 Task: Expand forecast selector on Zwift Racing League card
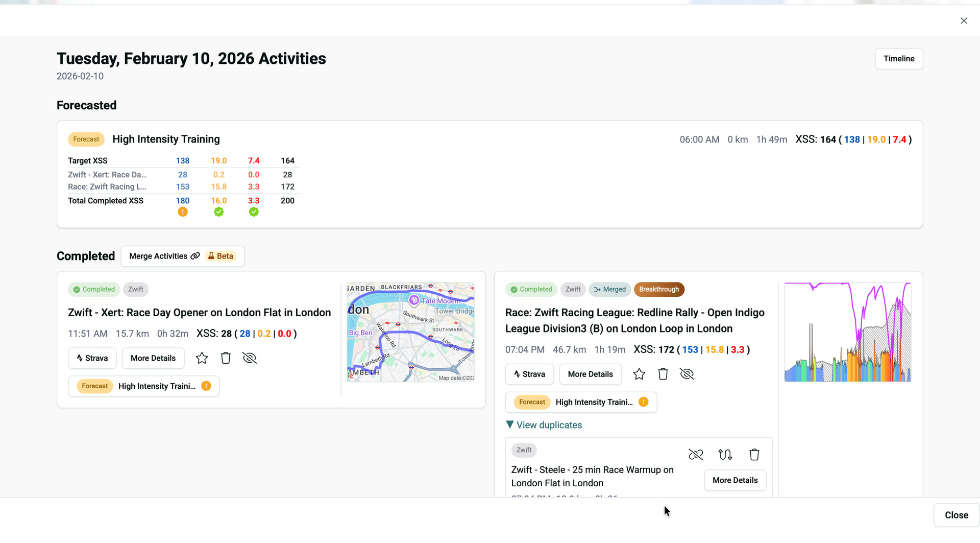[x=581, y=403]
